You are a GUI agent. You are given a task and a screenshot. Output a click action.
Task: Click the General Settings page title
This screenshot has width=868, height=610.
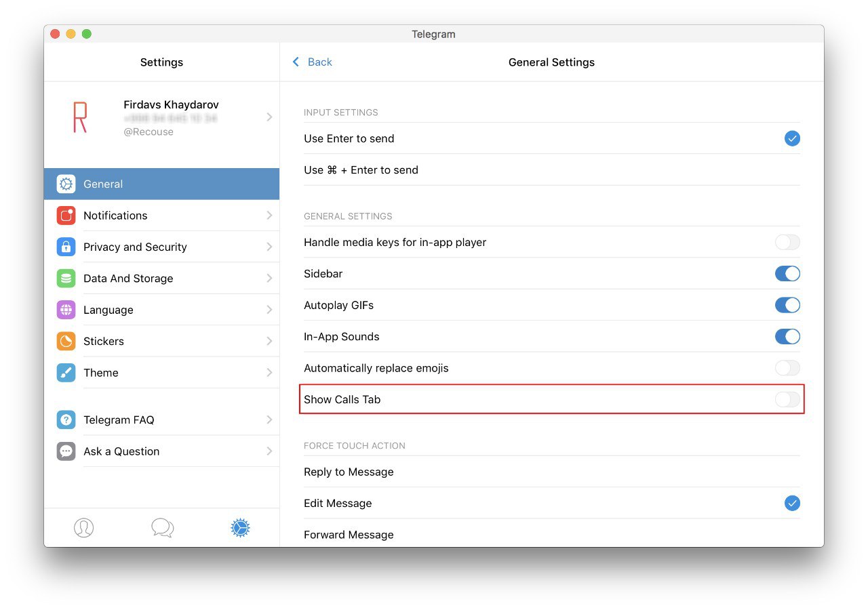551,62
